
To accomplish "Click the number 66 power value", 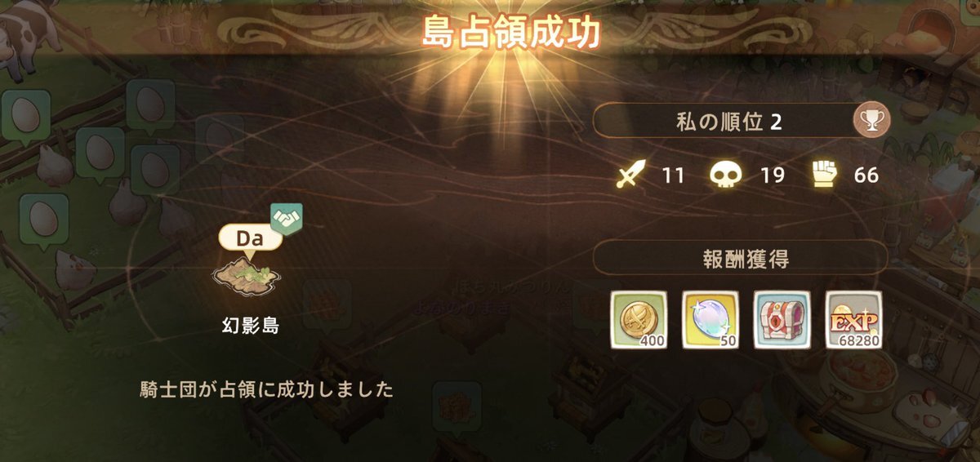I will coord(866,175).
